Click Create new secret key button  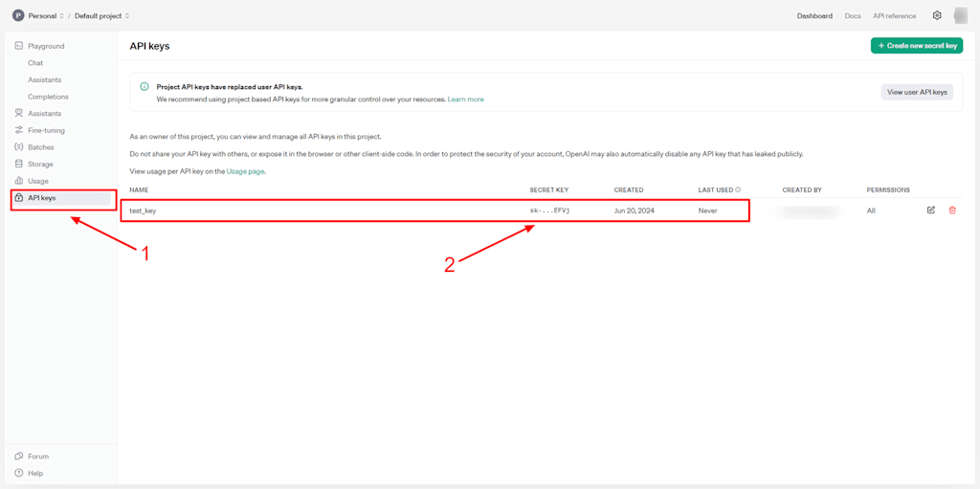[917, 46]
